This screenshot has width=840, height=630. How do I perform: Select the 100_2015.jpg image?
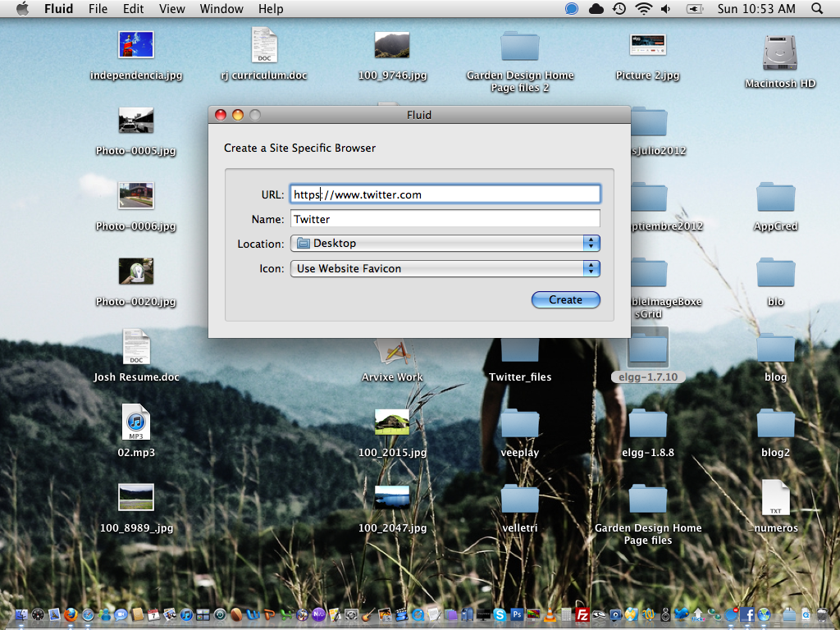pos(392,422)
